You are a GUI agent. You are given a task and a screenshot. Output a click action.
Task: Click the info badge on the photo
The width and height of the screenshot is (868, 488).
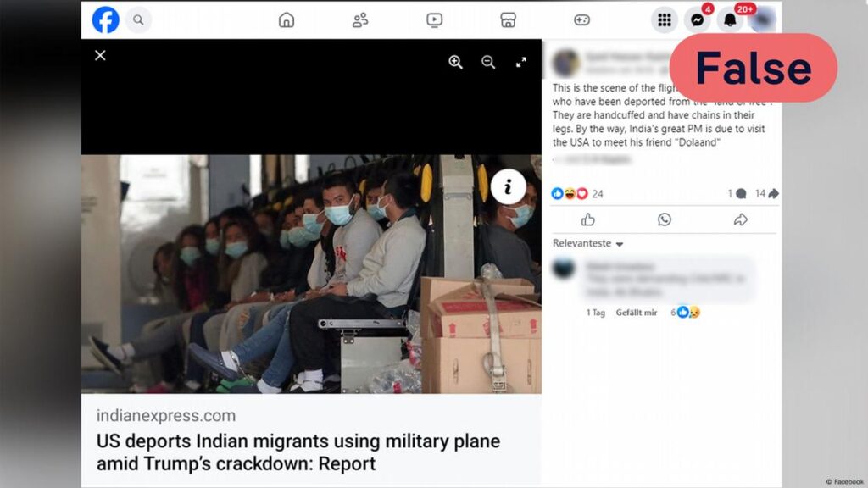(x=509, y=187)
